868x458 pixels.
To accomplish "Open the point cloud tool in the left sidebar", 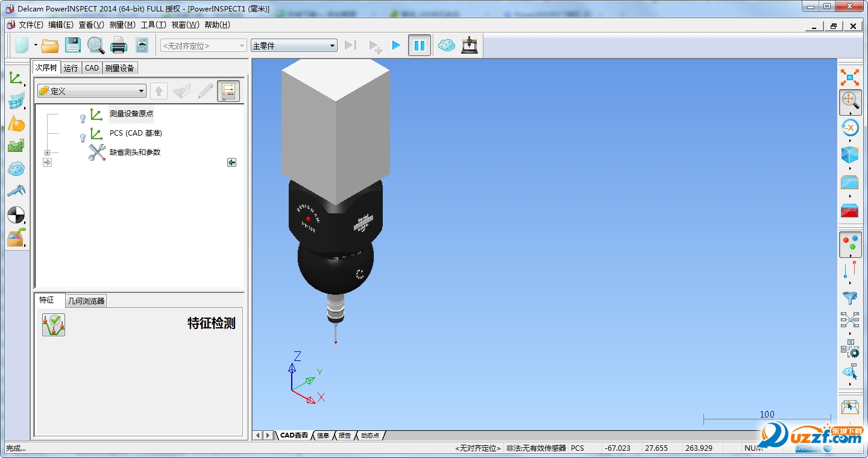I will [16, 169].
